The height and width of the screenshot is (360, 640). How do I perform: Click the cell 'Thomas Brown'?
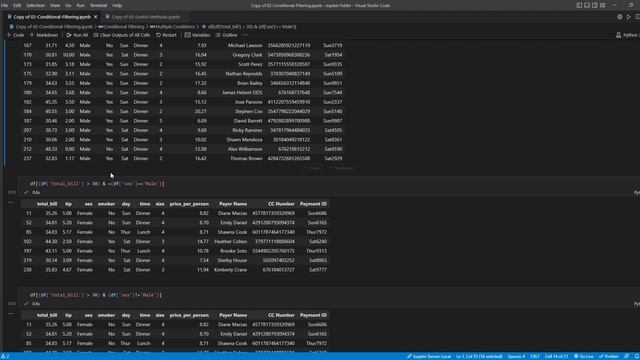coord(246,158)
